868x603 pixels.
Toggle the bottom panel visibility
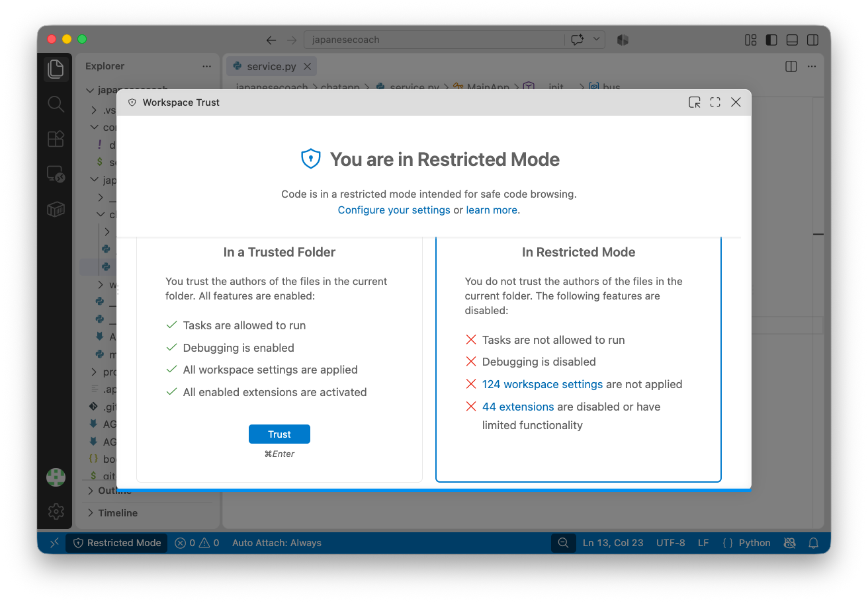click(x=792, y=40)
